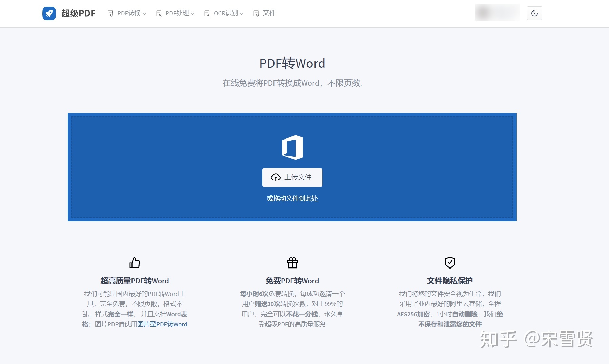Open the blurred user account area
Screen dimensions: 609x364
498,13
